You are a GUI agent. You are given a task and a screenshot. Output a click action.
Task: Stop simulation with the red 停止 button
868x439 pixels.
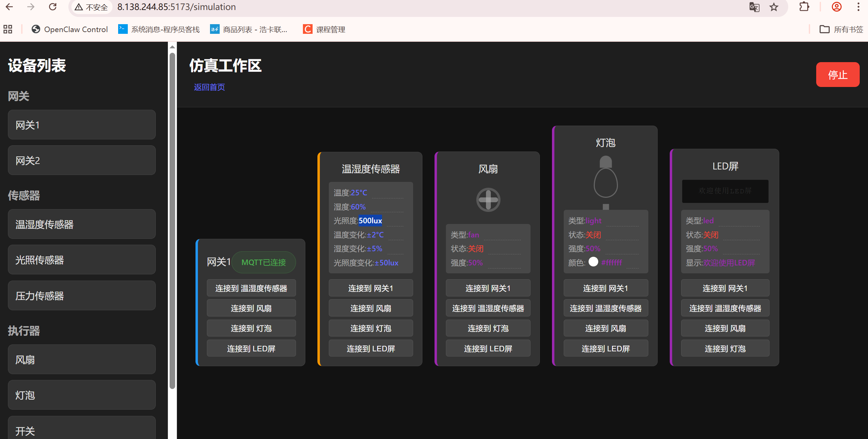[837, 75]
